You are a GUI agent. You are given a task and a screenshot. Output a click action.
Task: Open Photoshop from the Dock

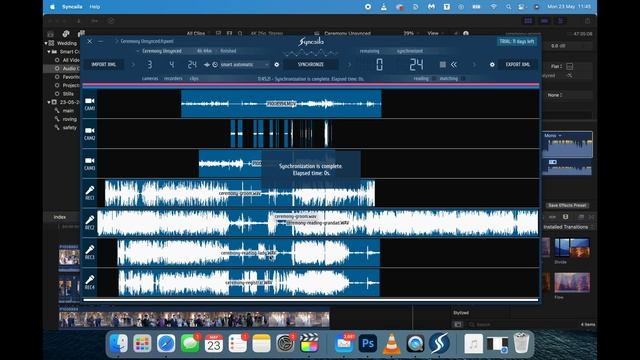[368, 343]
